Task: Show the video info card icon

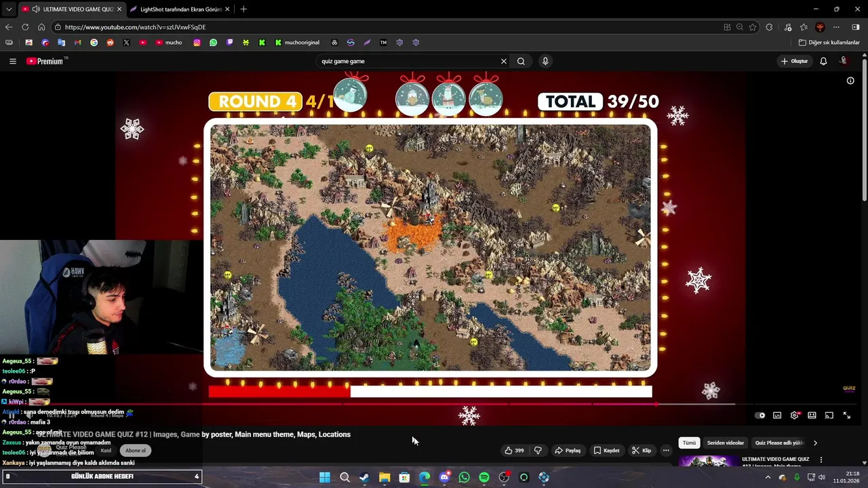Action: (850, 81)
